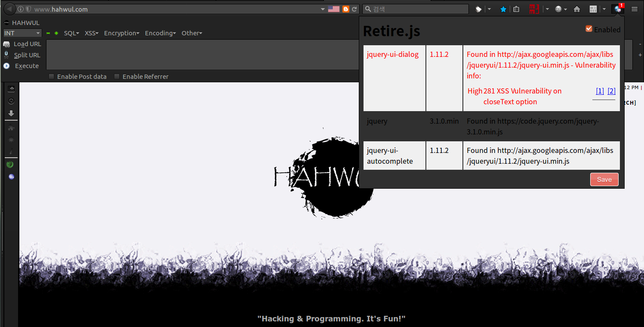Reload the page with the refresh icon
The height and width of the screenshot is (327, 644).
pyautogui.click(x=354, y=9)
